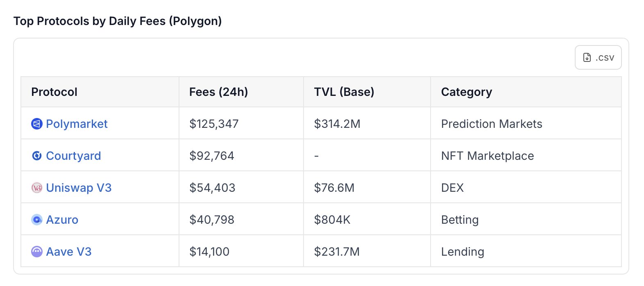Click the Category column header
Image resolution: width=644 pixels, height=286 pixels.
click(466, 92)
